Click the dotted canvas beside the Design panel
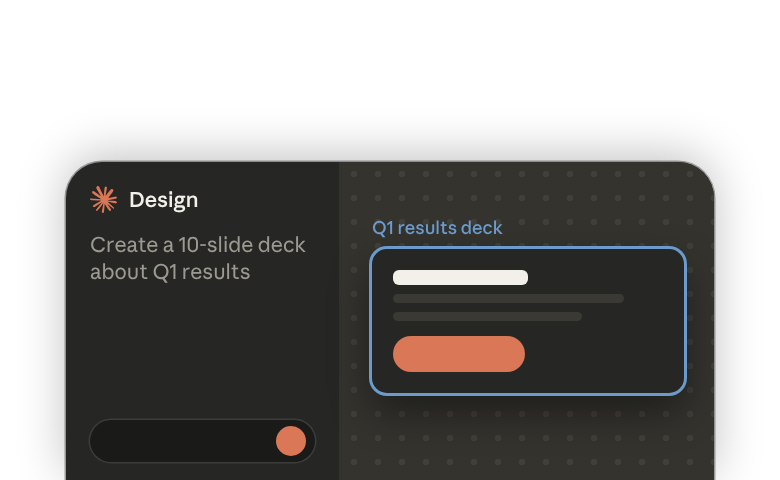 click(355, 318)
